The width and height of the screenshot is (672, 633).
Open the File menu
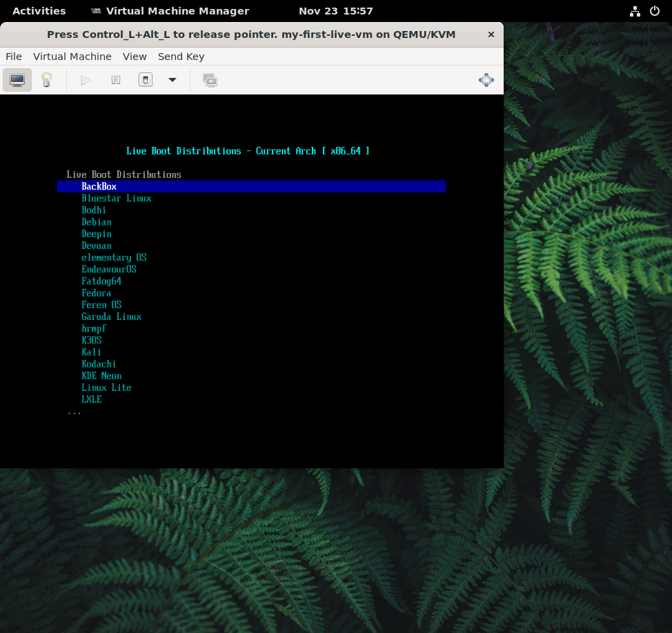[14, 57]
